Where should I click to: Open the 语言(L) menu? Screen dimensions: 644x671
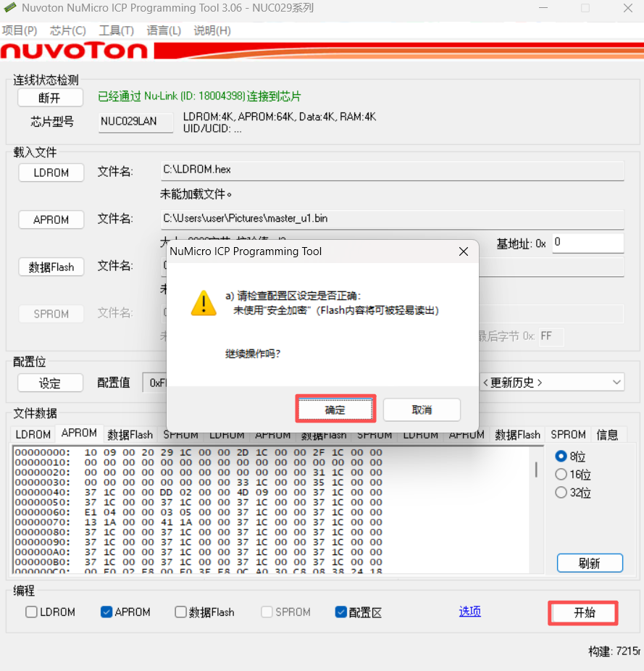(164, 30)
